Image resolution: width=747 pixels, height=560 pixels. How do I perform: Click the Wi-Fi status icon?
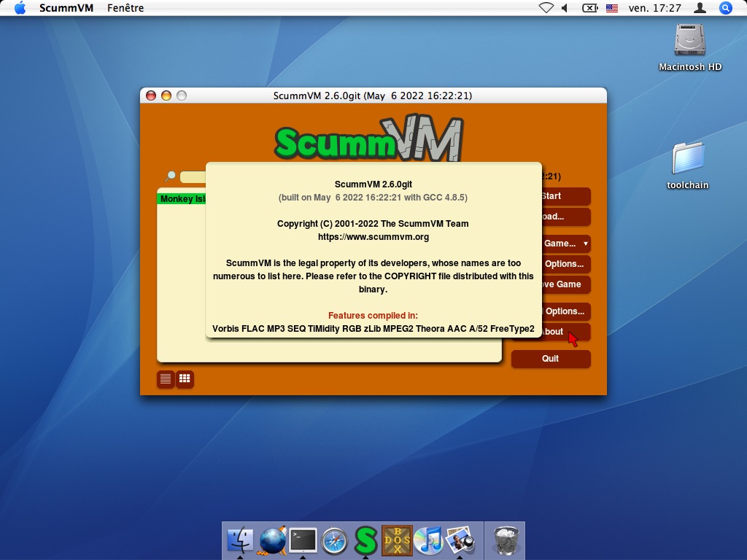(546, 7)
